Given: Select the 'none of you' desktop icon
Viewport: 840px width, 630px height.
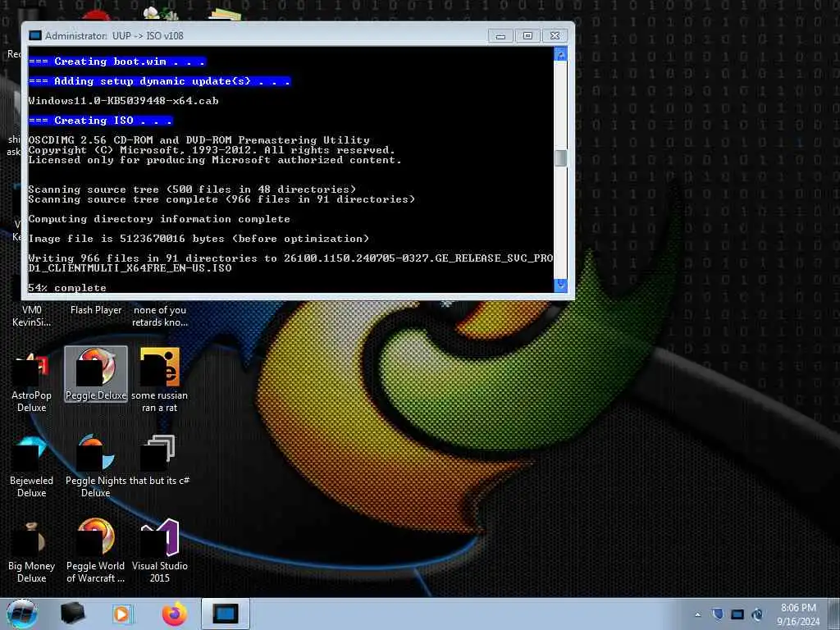Looking at the screenshot, I should click(160, 316).
